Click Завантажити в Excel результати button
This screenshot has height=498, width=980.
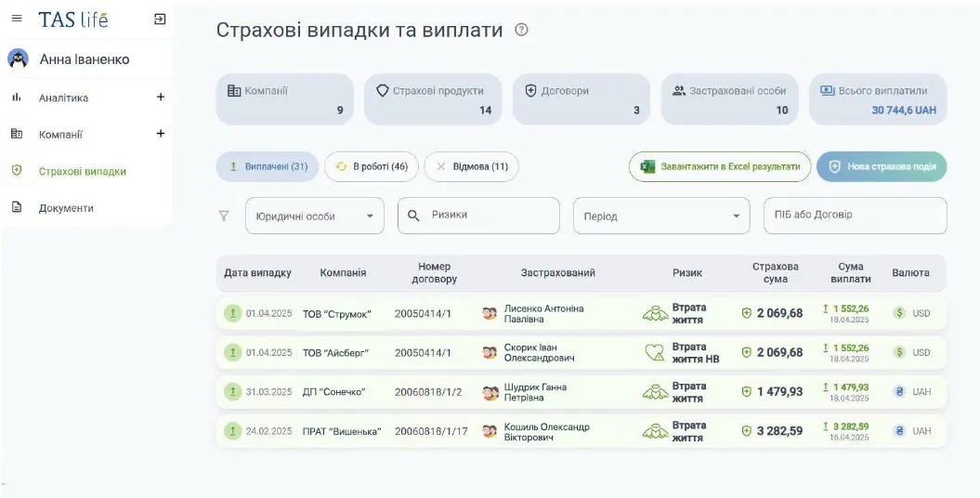[720, 167]
